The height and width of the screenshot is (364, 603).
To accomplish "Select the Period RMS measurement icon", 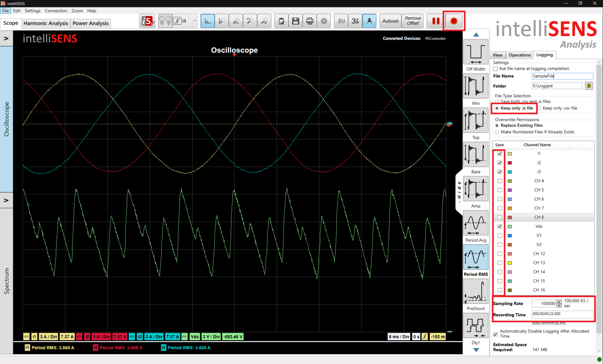I will [476, 257].
